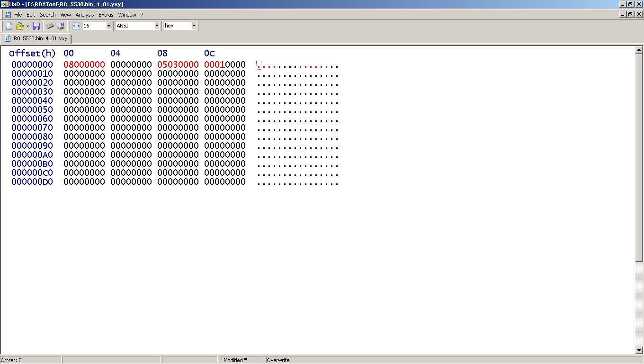The height and width of the screenshot is (364, 644).
Task: Click the HxD application icon in title bar
Action: point(4,4)
